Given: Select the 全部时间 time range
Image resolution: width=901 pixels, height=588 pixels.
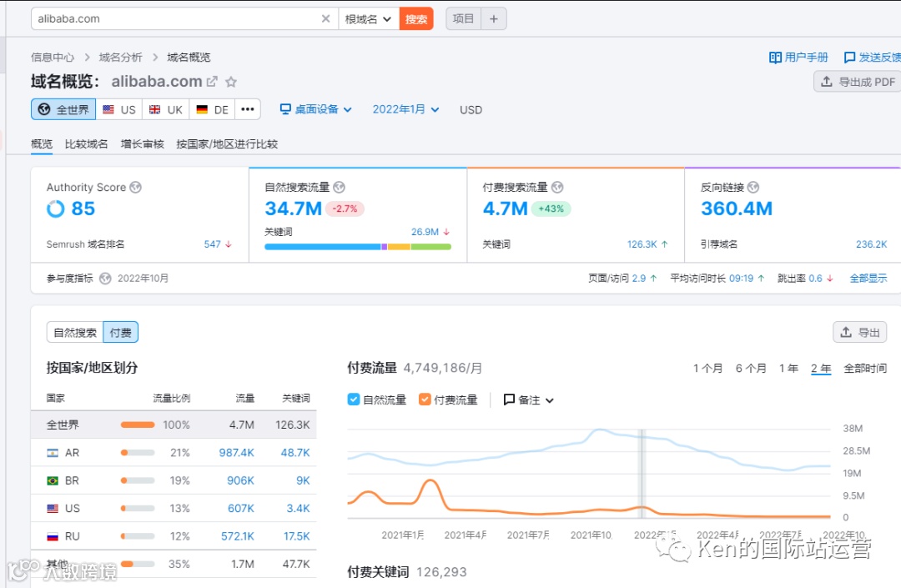Looking at the screenshot, I should pos(865,368).
